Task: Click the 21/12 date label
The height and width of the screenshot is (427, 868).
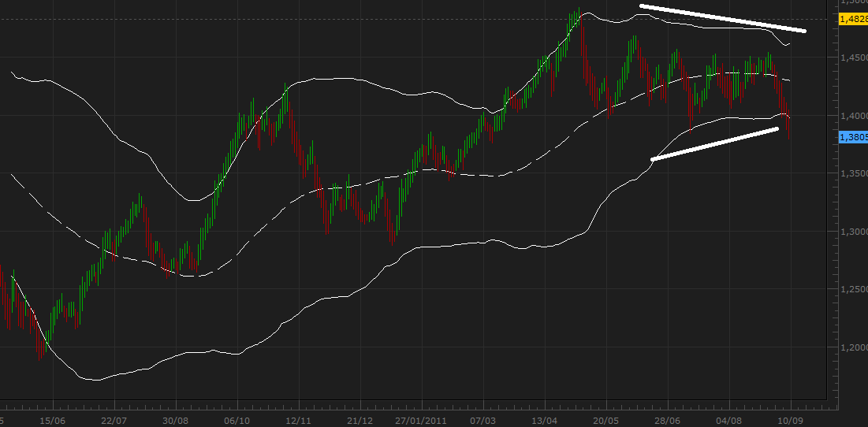Action: pos(361,421)
